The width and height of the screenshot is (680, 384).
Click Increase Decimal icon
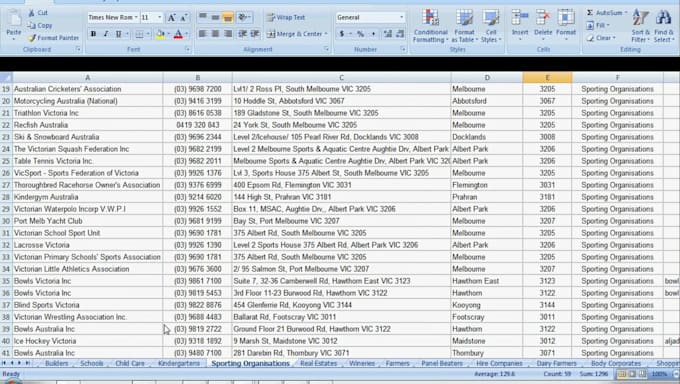point(388,34)
